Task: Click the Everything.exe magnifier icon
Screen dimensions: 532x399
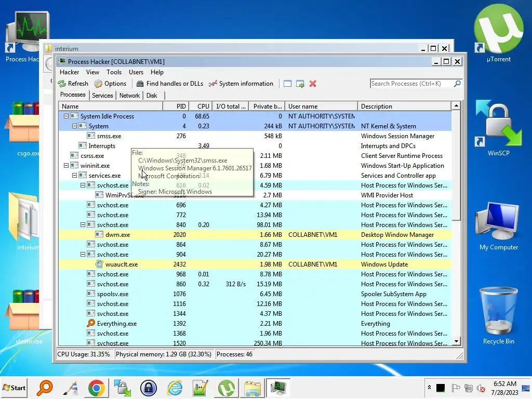Action: point(90,323)
